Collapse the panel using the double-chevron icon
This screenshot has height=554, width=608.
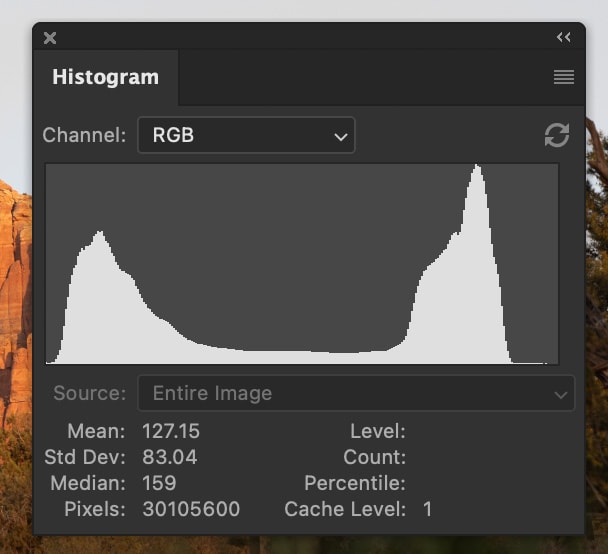pyautogui.click(x=564, y=37)
